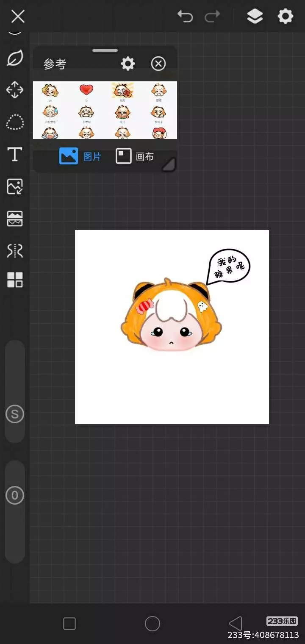The image size is (305, 644).
Task: Click the sticker reference thumbnail image
Action: click(105, 110)
